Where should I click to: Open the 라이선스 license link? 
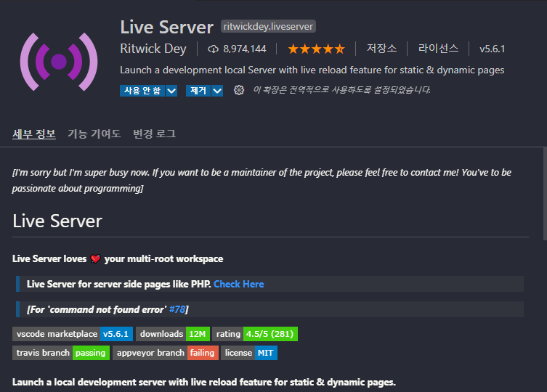[x=438, y=49]
